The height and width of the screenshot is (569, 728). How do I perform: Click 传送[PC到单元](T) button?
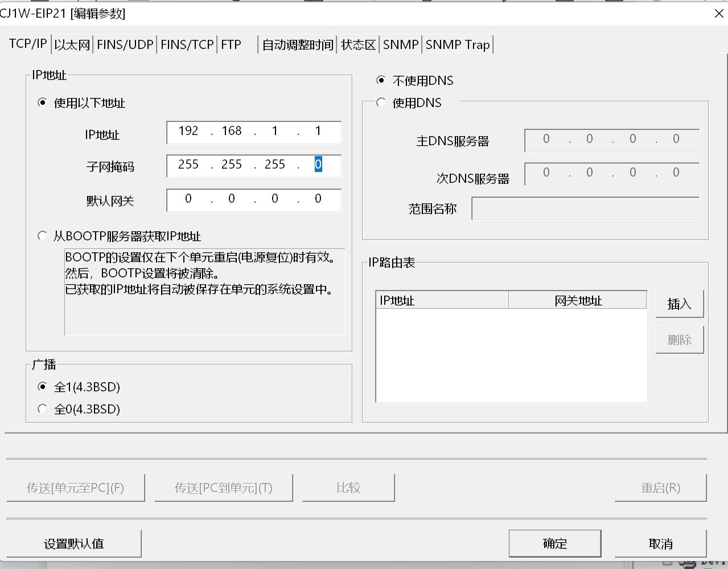click(224, 488)
